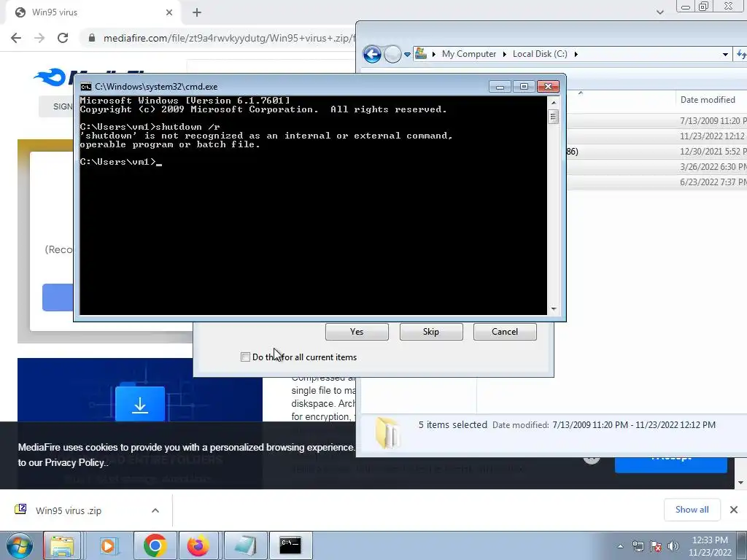
Task: Click Explorer window back button
Action: 372,54
